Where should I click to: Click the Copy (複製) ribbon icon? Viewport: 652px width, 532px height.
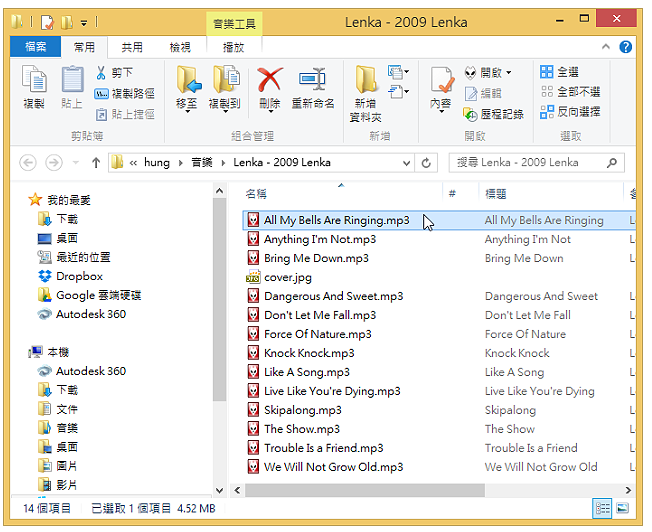[34, 86]
